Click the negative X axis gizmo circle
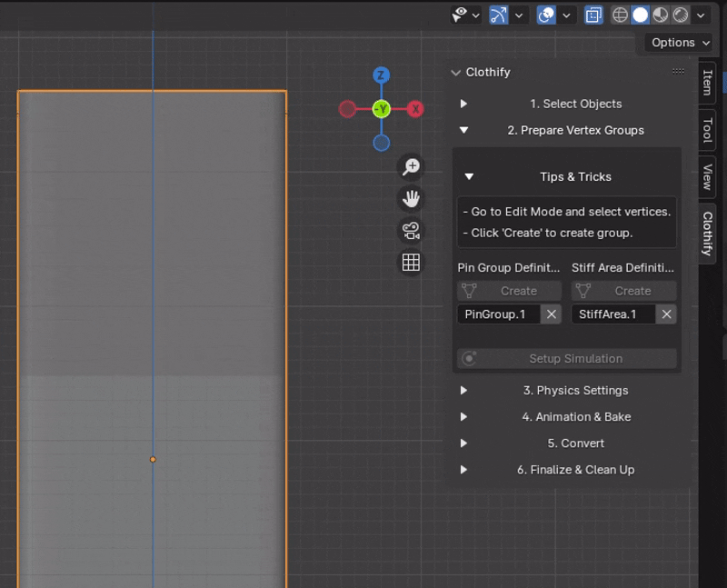 point(347,109)
